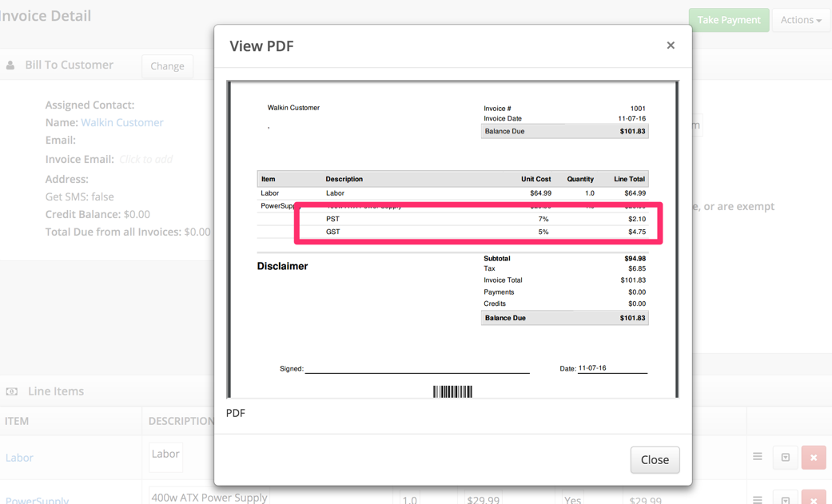Delete the Labor line item with red X
This screenshot has width=832, height=504.
813,457
